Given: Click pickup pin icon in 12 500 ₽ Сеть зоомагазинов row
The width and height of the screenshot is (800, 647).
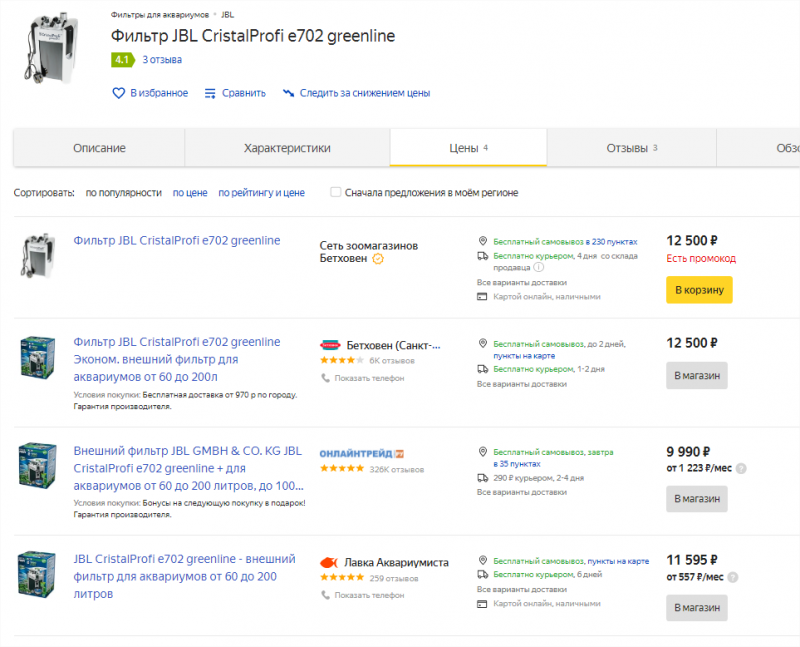Looking at the screenshot, I should 482,241.
